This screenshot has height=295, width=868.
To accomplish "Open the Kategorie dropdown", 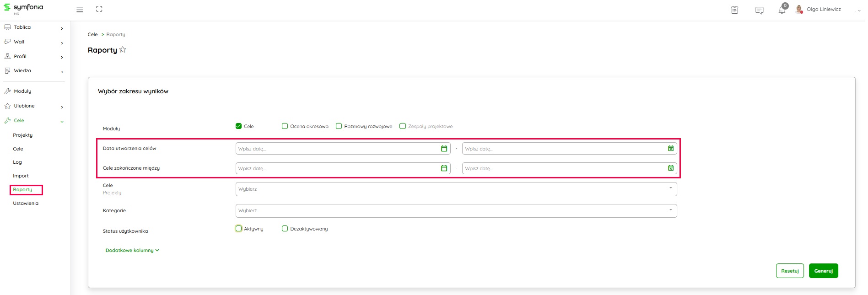I will pos(456,211).
